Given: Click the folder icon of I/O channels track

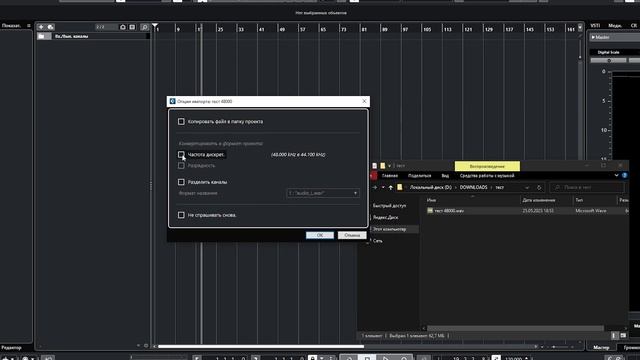Looking at the screenshot, I should coord(41,36).
